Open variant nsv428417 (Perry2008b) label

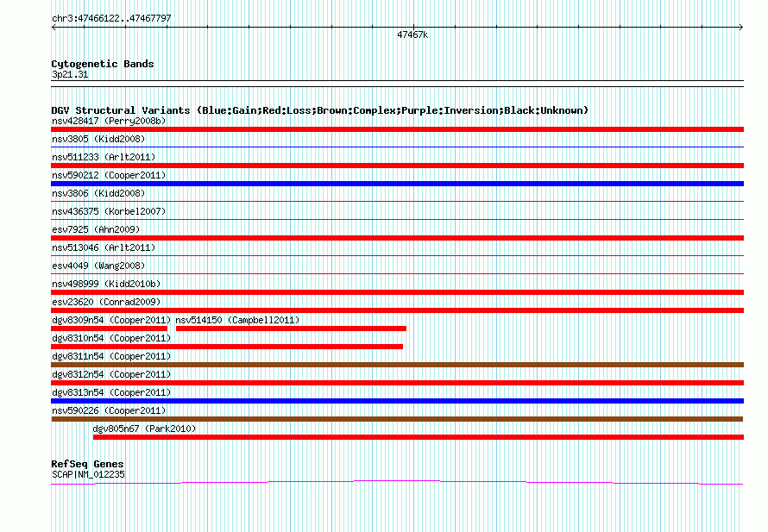(109, 121)
